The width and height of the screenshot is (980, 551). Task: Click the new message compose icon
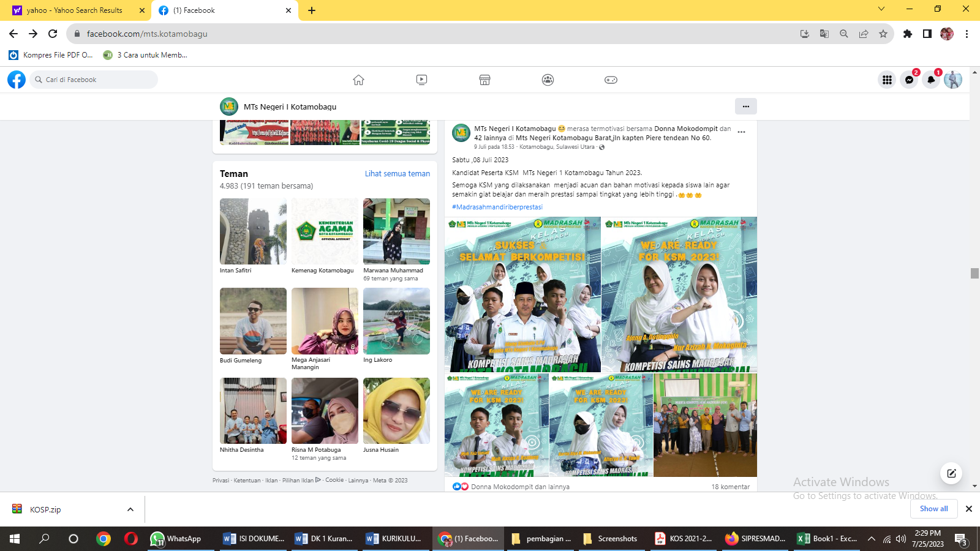(951, 473)
